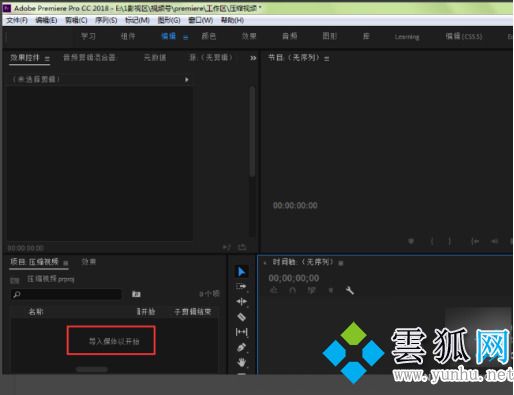This screenshot has height=395, width=514.
Task: Open 序列(S) menu
Action: pyautogui.click(x=106, y=20)
